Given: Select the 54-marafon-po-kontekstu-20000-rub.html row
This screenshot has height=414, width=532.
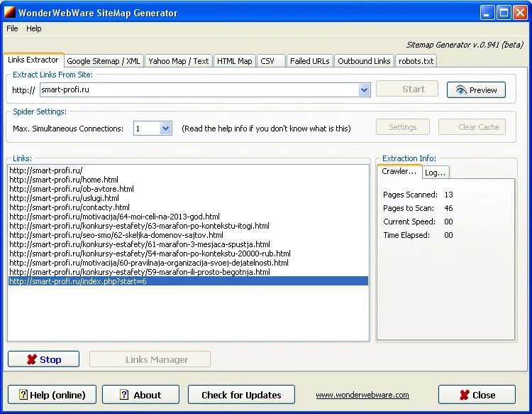Looking at the screenshot, I should click(188, 254).
